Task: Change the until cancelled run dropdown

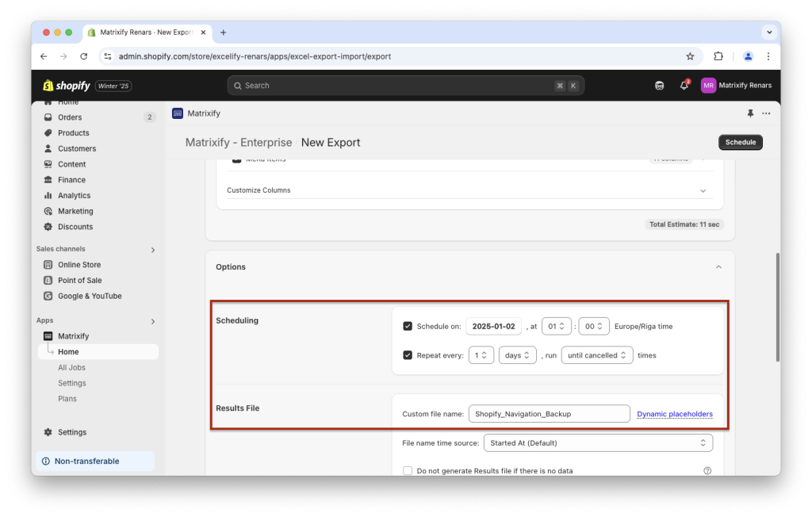Action: [597, 354]
